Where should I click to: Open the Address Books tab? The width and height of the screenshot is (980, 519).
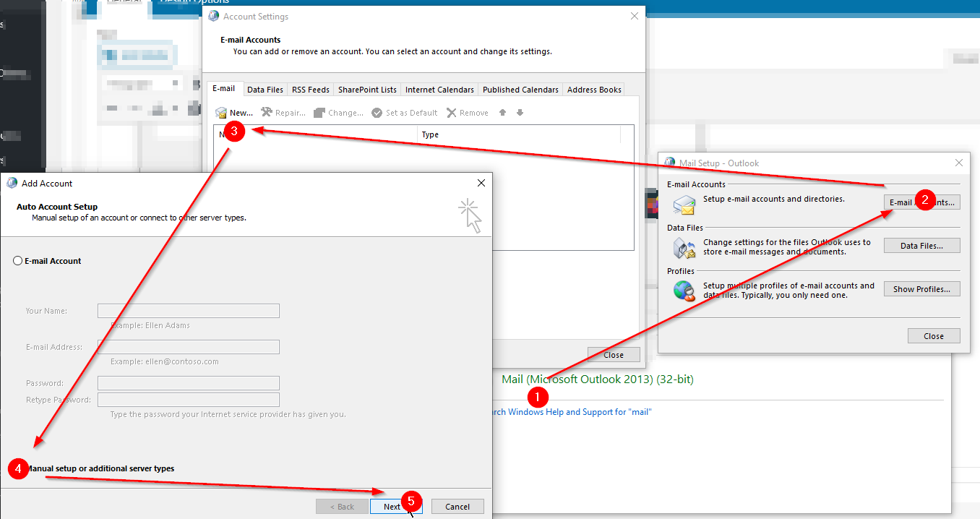click(x=594, y=90)
